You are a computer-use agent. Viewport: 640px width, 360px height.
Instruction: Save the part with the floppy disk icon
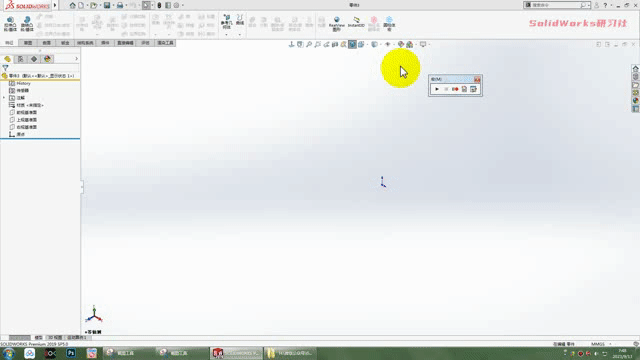pos(107,5)
